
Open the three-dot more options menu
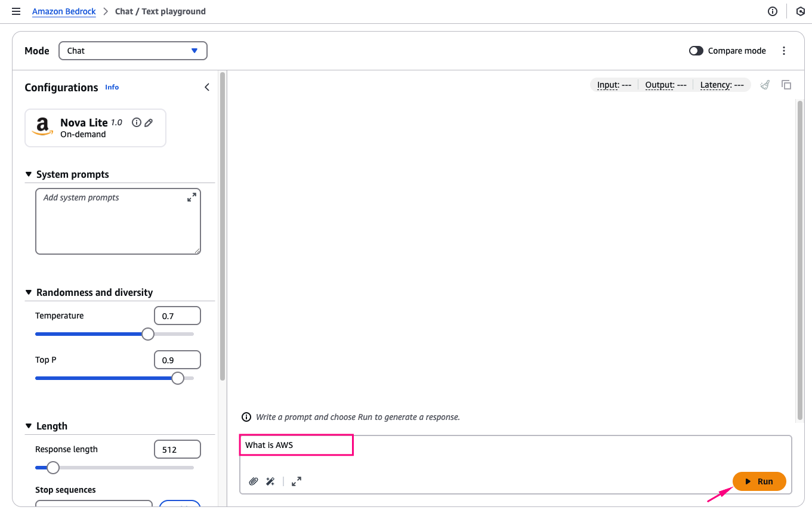click(x=784, y=51)
